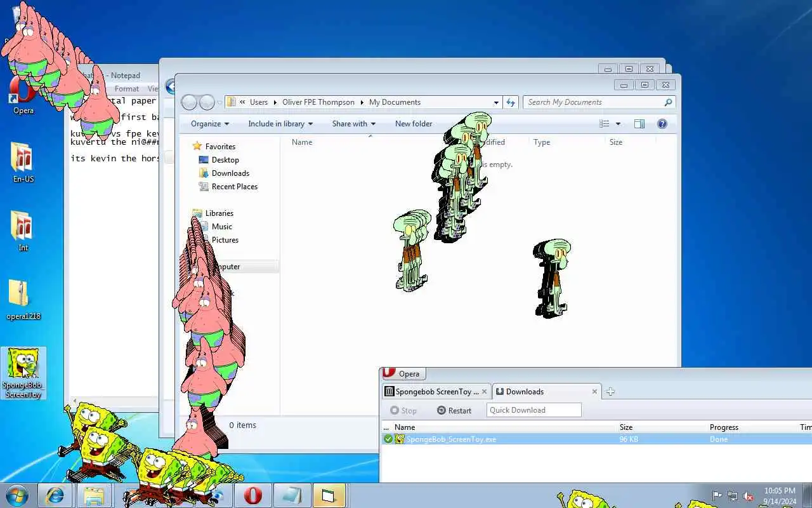Open the Opera desktop shortcut
This screenshot has width=812, height=508.
(23, 95)
